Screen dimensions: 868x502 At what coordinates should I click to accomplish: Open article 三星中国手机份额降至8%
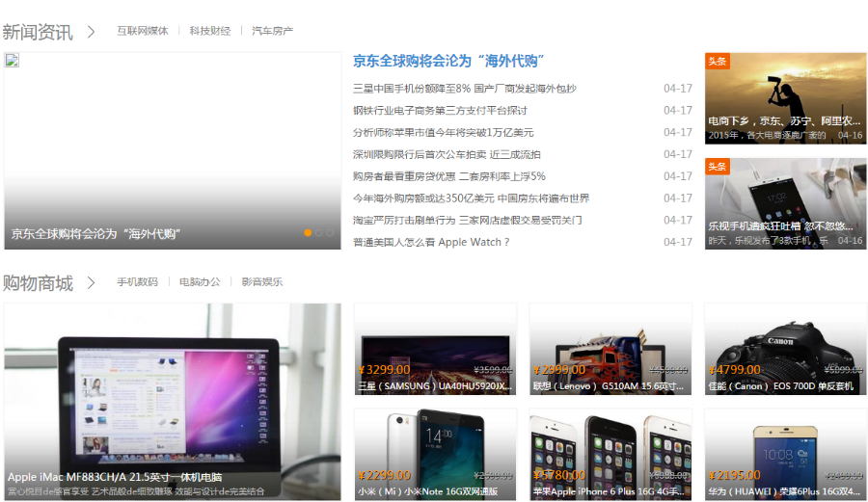click(x=465, y=89)
